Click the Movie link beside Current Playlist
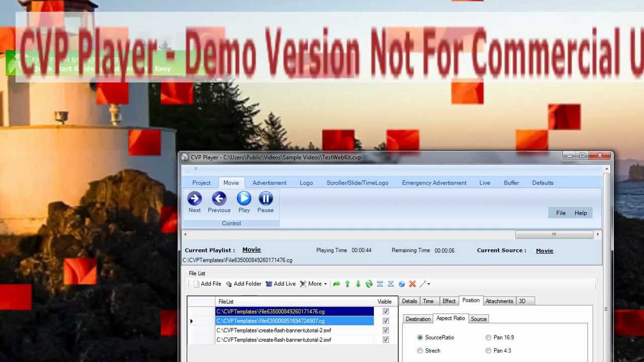 (x=252, y=250)
